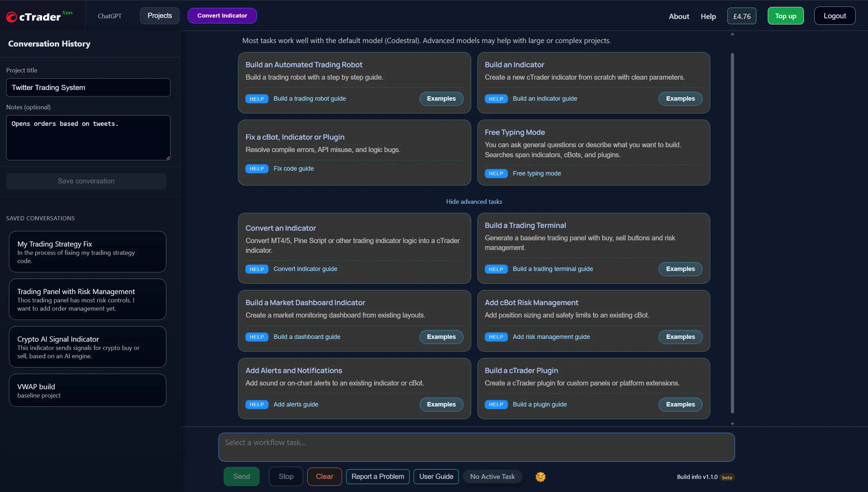The height and width of the screenshot is (492, 868).
Task: Switch to the Projects tab
Action: pos(159,16)
